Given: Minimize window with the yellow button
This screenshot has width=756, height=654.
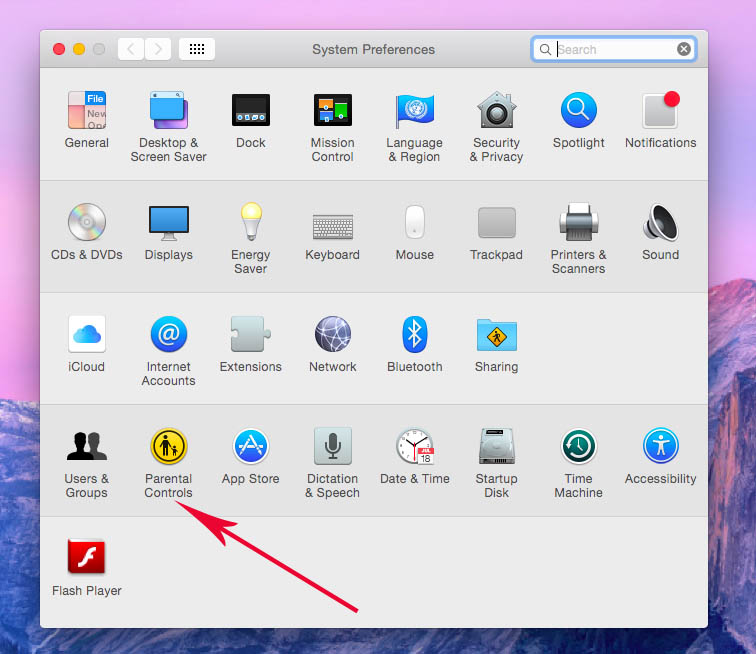Looking at the screenshot, I should 79,49.
